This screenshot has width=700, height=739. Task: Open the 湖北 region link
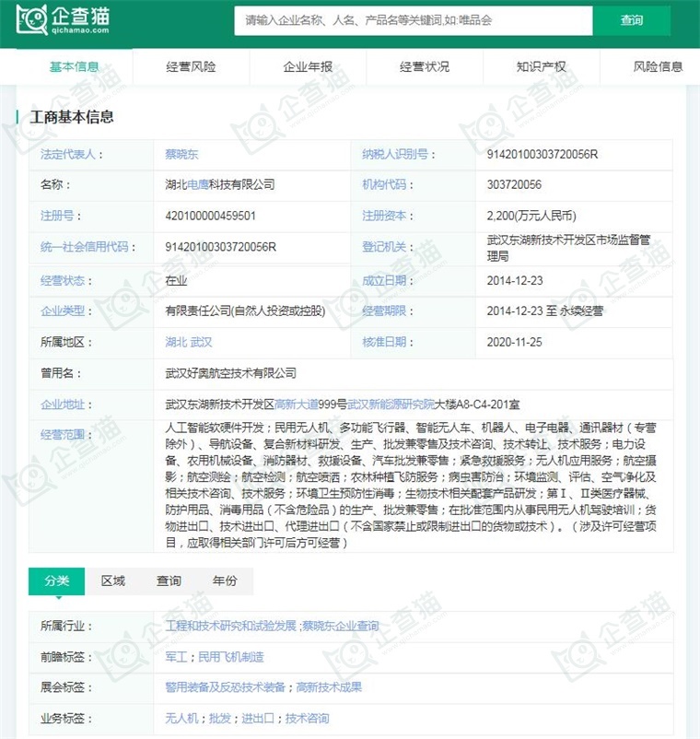(176, 342)
